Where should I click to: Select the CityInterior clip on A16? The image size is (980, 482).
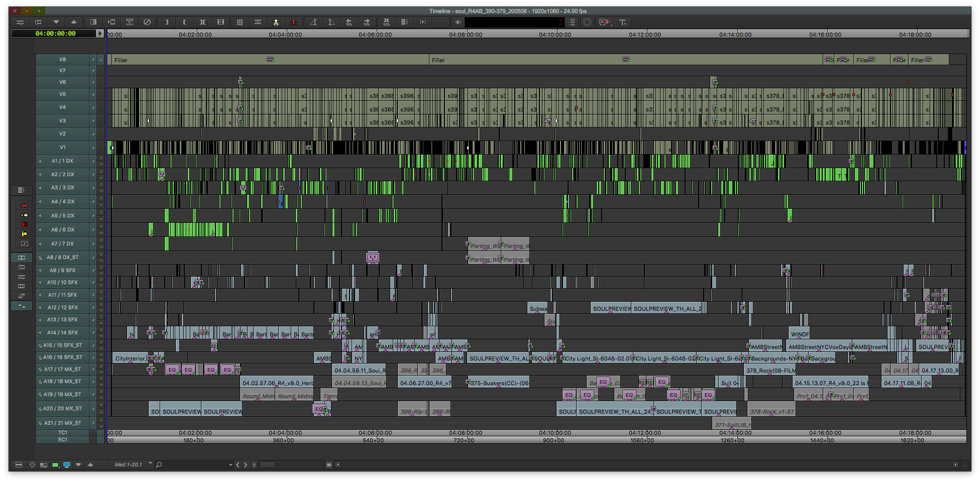pos(130,358)
